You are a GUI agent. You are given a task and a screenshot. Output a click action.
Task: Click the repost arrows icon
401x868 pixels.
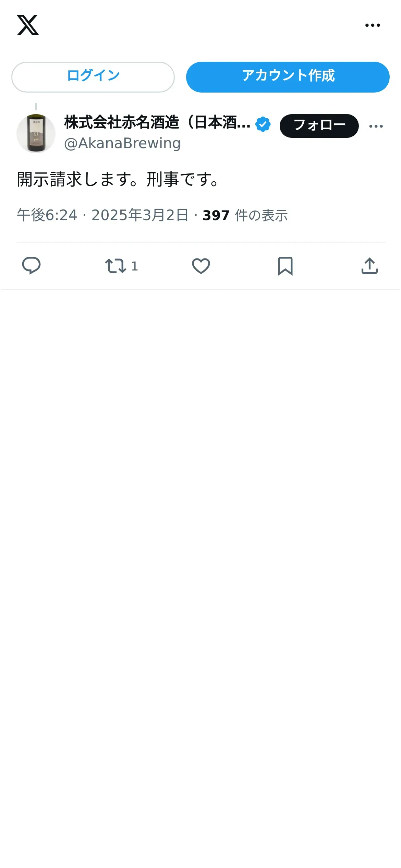coord(116,266)
